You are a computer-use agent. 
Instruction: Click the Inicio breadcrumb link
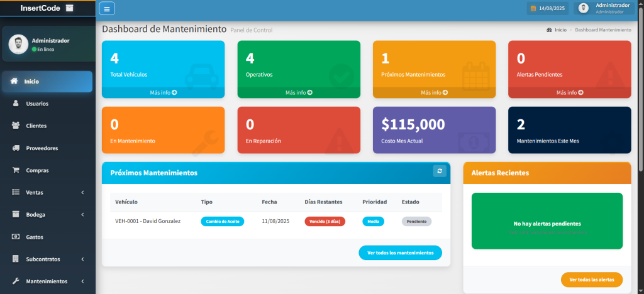point(560,30)
